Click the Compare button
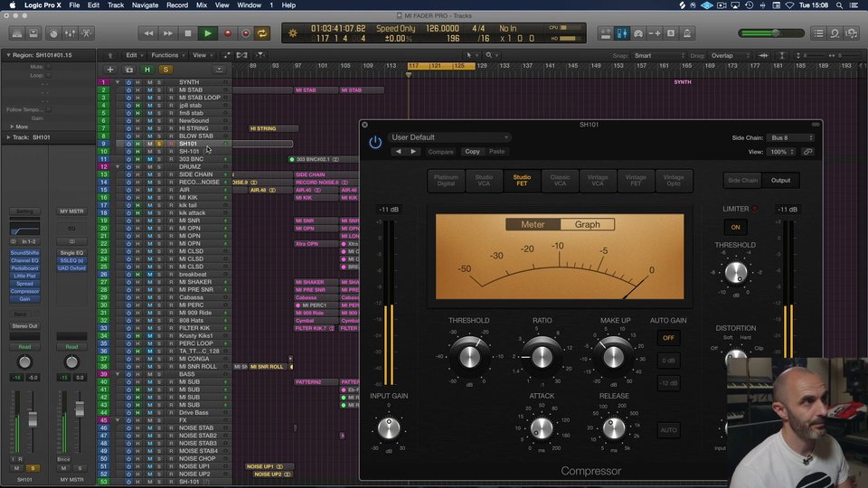Viewport: 868px width, 488px height. pos(440,152)
